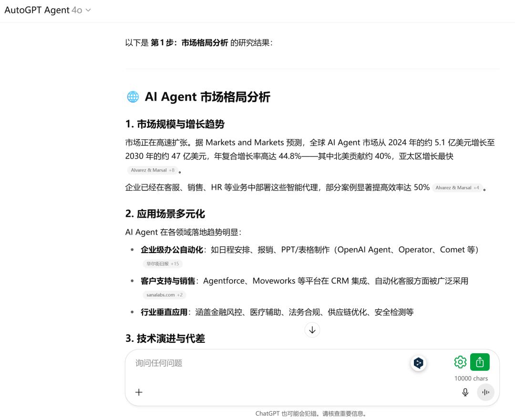The image size is (515, 420).
Task: Click the text 第1步：市场格局分析
Action: [x=189, y=43]
